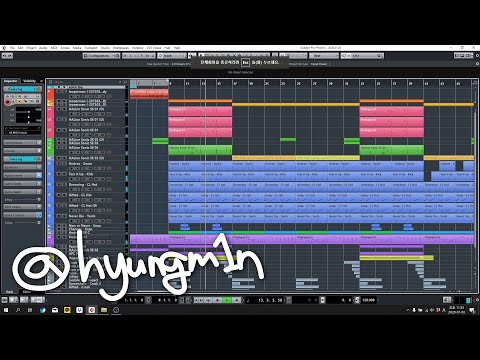Adjust the Inspector volume slider
Screen dimensions: 480x360
[28, 109]
